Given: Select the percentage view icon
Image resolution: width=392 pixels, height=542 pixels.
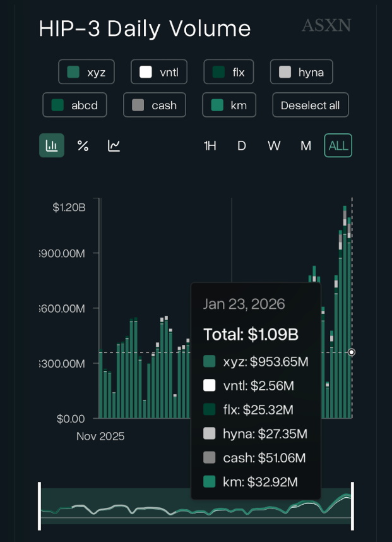Looking at the screenshot, I should point(83,146).
